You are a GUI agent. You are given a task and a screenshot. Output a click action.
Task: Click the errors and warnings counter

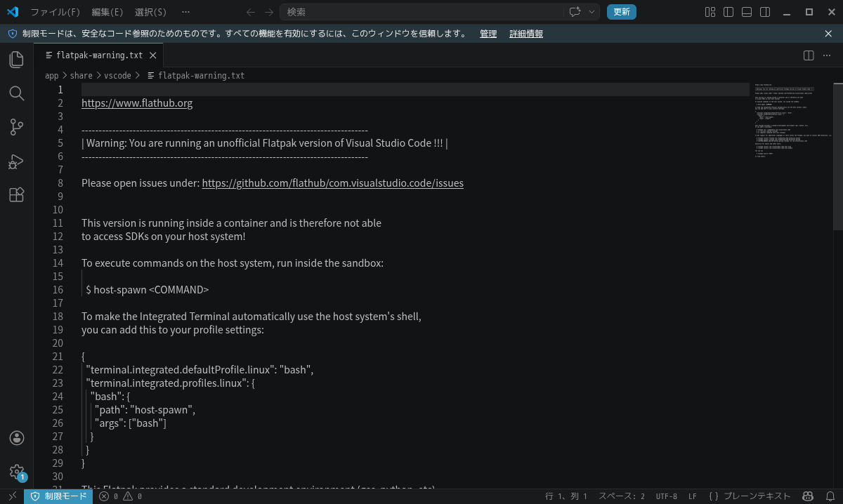[x=121, y=496]
